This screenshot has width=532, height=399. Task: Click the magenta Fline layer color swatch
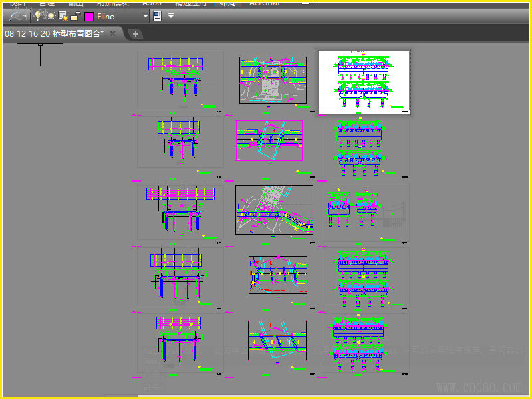89,16
